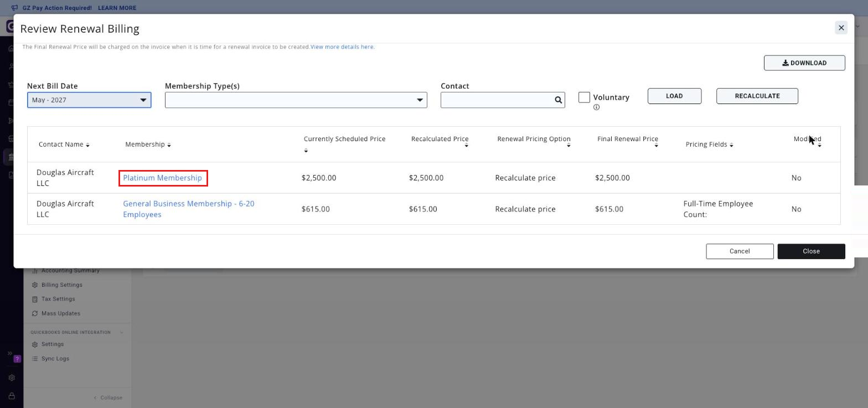Click View more details here link
This screenshot has width=868, height=408.
click(343, 47)
